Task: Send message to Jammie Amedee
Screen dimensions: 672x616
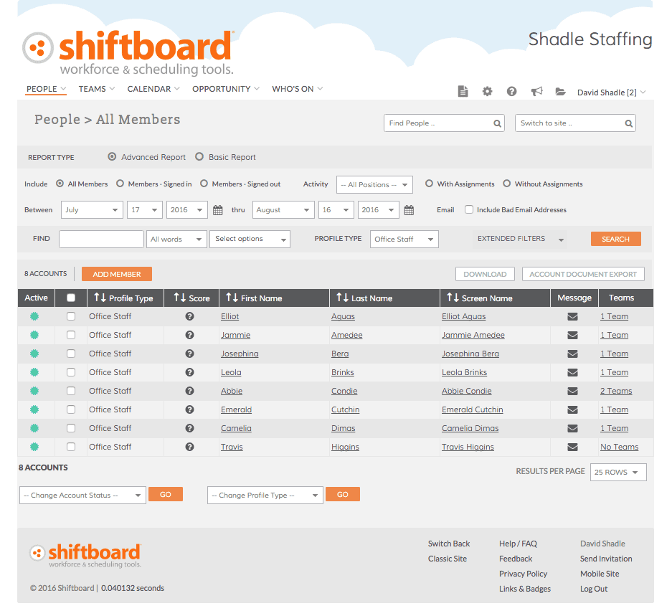Action: 572,335
